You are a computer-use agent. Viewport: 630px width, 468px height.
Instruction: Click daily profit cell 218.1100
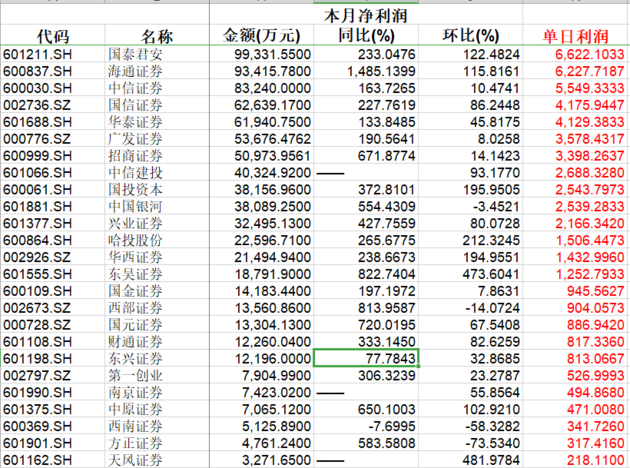[575, 459]
